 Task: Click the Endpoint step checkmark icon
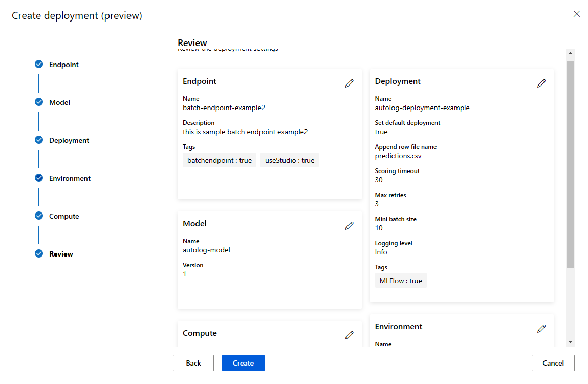pos(39,65)
